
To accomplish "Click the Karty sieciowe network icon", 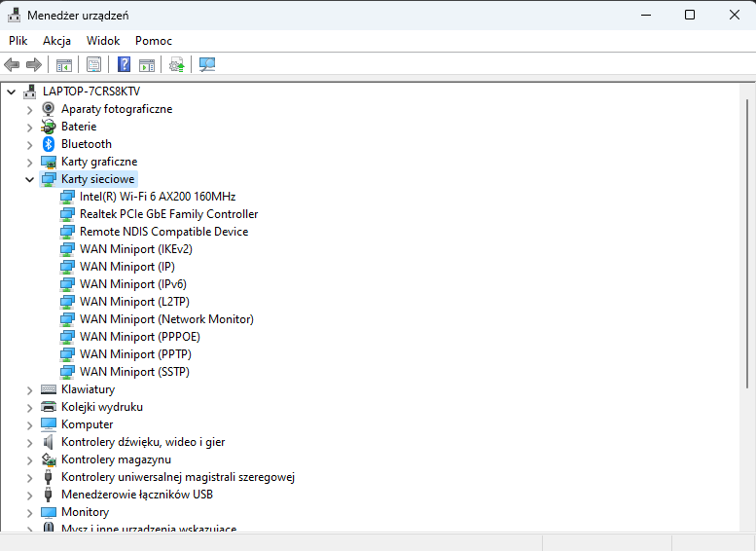I will coord(49,179).
